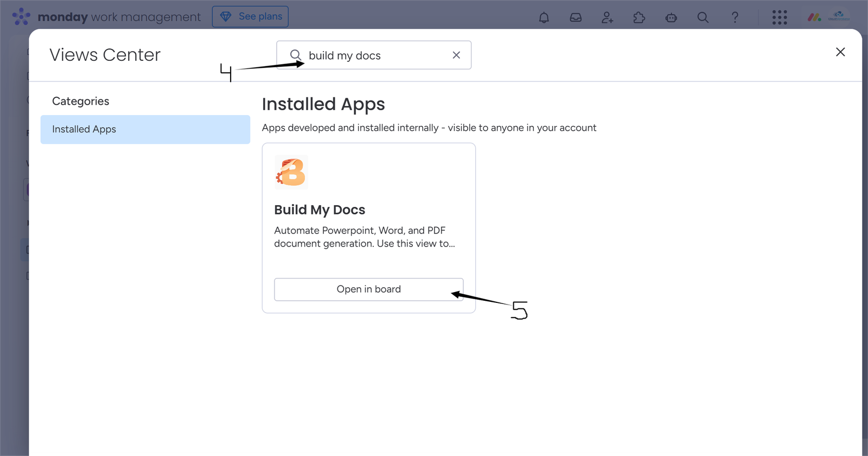Click the invite members icon

pos(607,17)
